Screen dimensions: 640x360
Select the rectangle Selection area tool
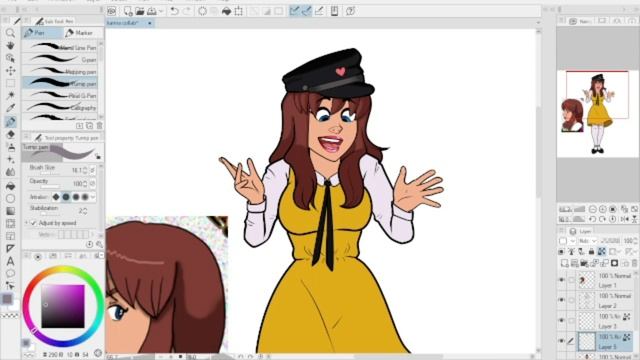[x=10, y=83]
